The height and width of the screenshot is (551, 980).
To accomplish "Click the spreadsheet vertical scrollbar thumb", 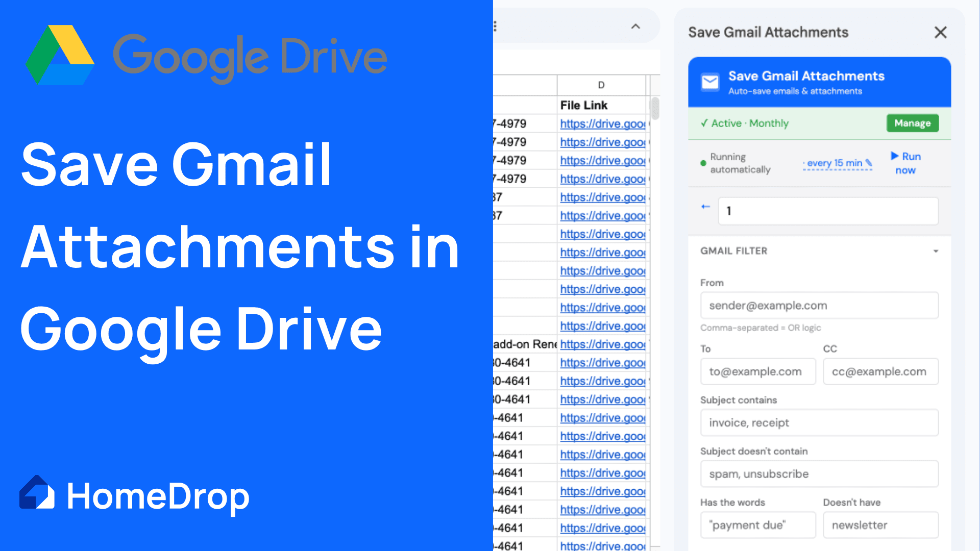I will click(x=655, y=108).
